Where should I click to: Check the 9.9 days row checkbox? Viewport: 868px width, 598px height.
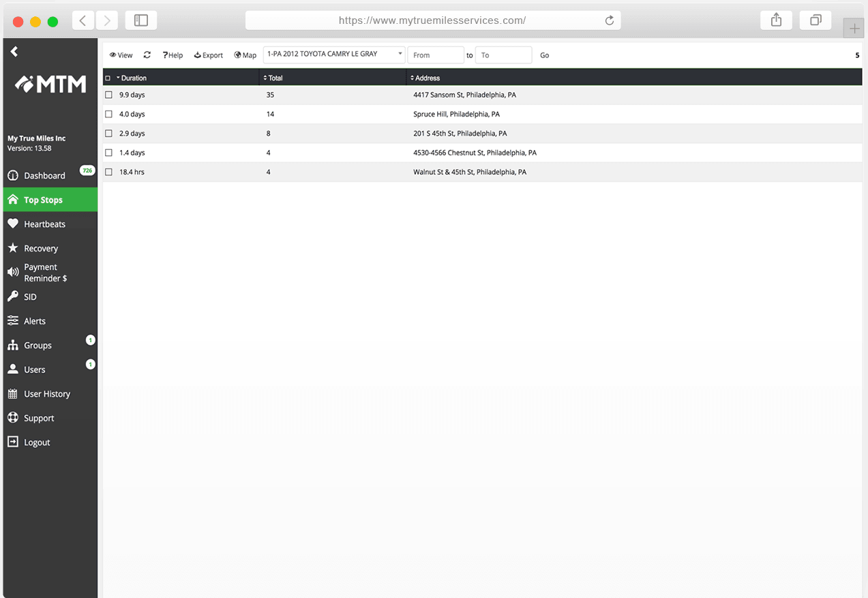pyautogui.click(x=108, y=95)
